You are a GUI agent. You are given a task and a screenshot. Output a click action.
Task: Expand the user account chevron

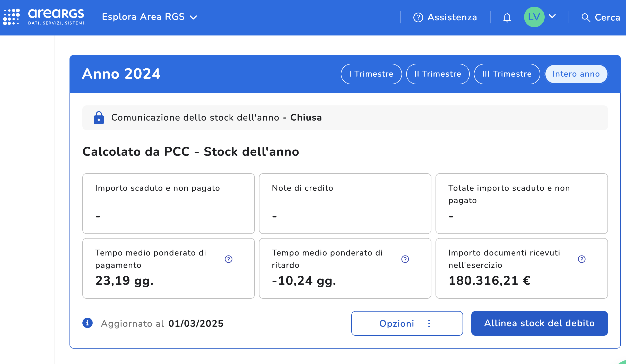(x=552, y=16)
